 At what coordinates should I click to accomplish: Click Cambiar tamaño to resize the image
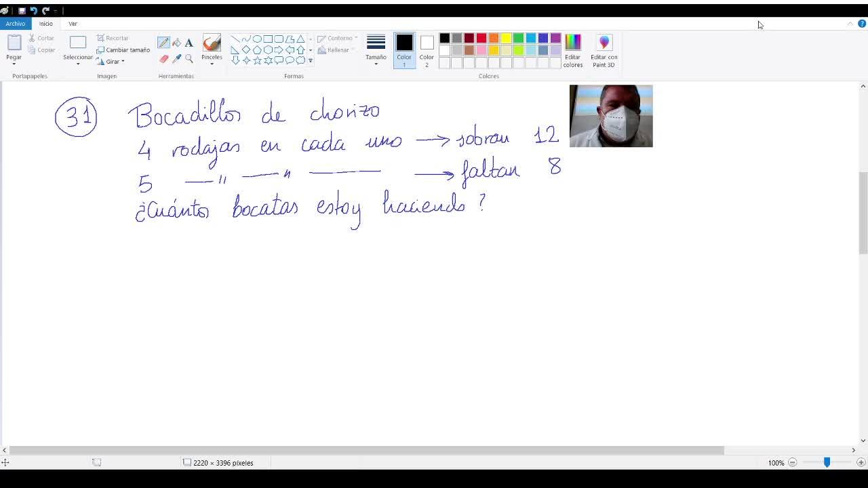point(123,50)
